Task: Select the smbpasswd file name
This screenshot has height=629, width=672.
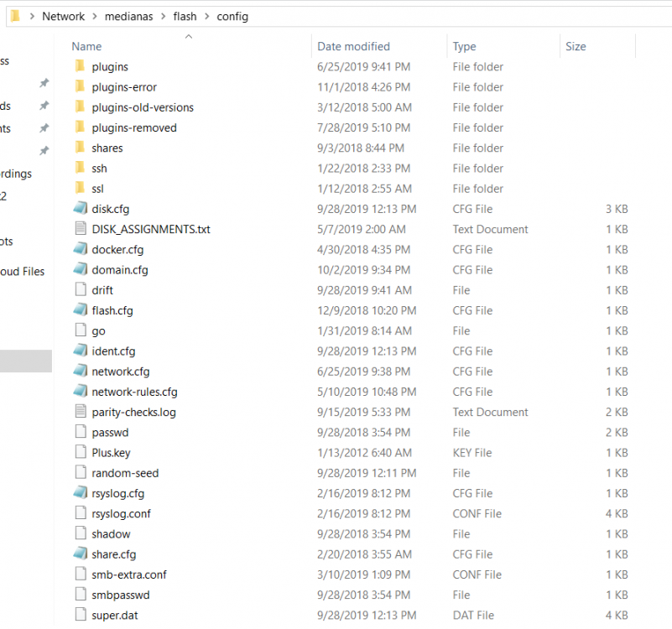Action: click(121, 595)
